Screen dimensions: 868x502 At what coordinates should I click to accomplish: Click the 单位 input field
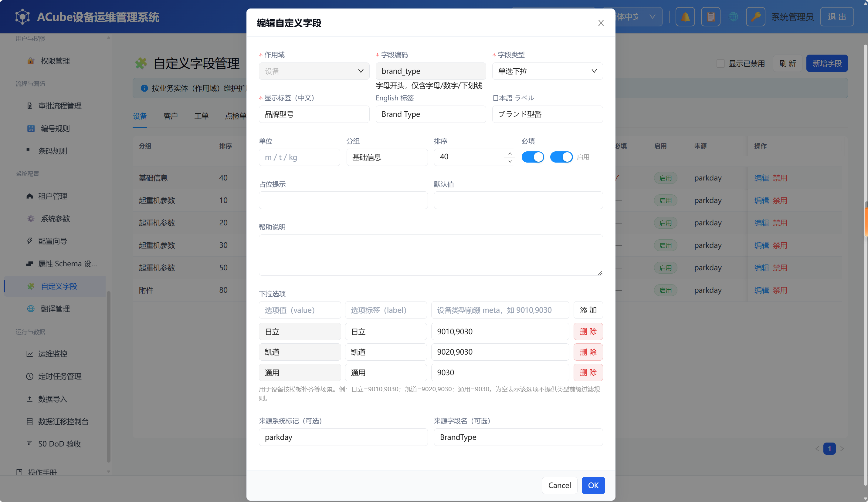(299, 157)
